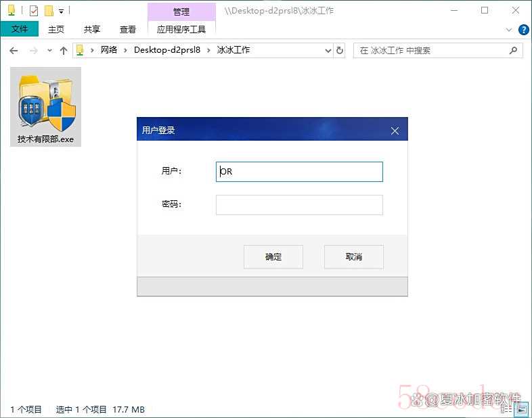
Task: Go up one folder level
Action: pyautogui.click(x=64, y=51)
